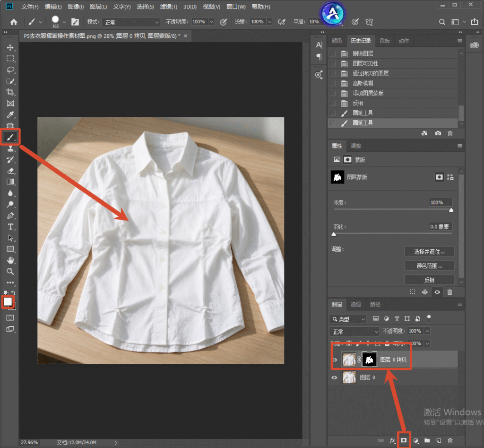Viewport: 484px width, 448px height.
Task: Open the 图层(L) menu
Action: pyautogui.click(x=98, y=7)
